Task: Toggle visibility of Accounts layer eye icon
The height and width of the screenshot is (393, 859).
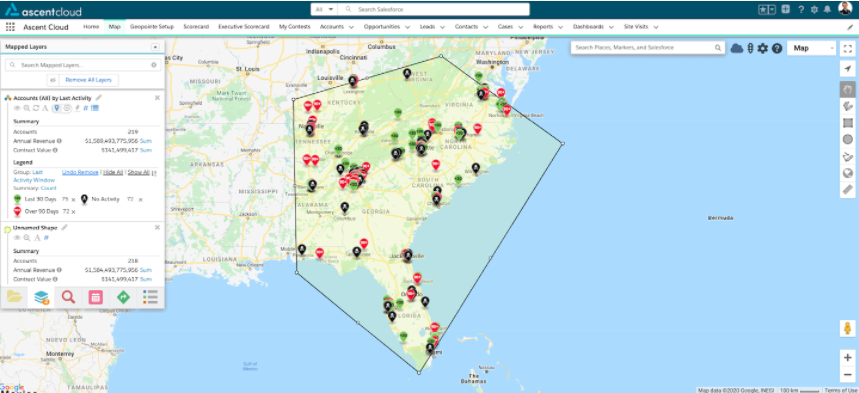Action: [18, 108]
